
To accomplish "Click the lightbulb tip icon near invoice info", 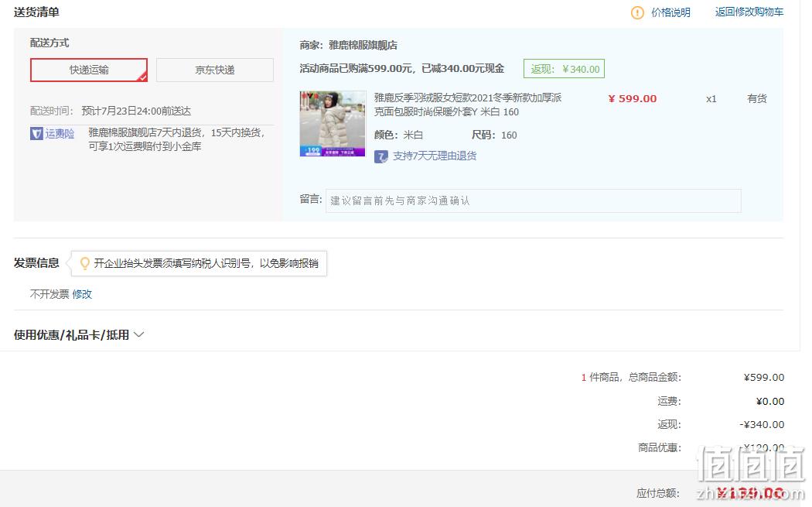I will [84, 263].
